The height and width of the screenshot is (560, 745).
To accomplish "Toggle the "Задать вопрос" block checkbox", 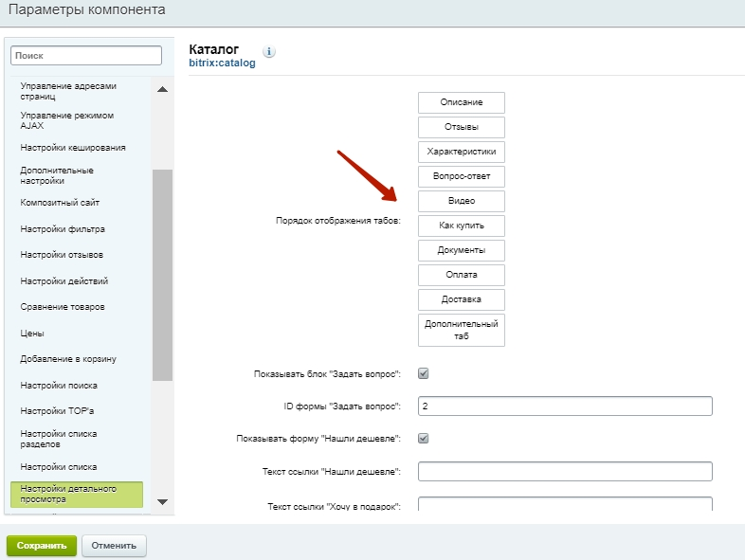I will pos(424,373).
